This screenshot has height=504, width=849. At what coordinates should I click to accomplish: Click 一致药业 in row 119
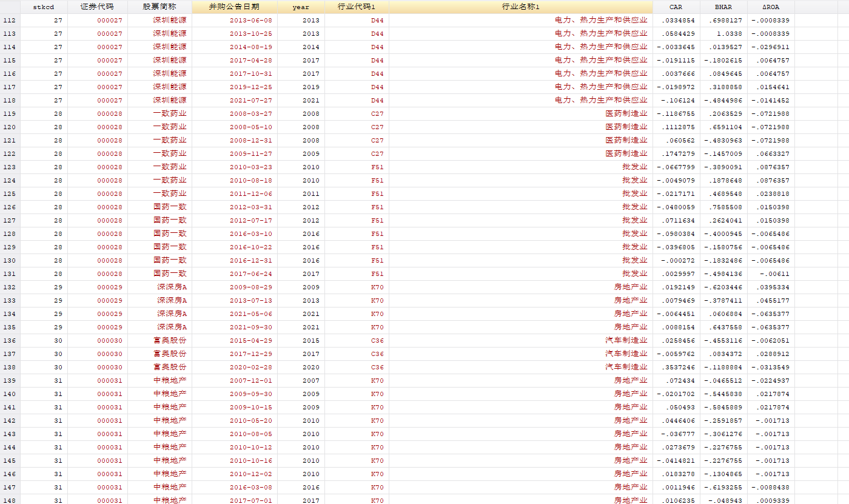(170, 113)
